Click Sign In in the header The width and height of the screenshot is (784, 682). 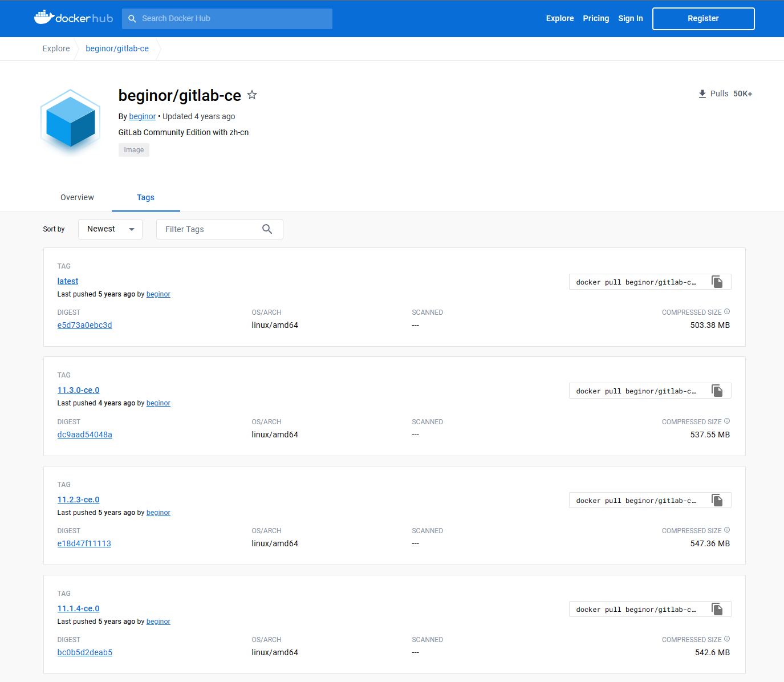[x=631, y=18]
